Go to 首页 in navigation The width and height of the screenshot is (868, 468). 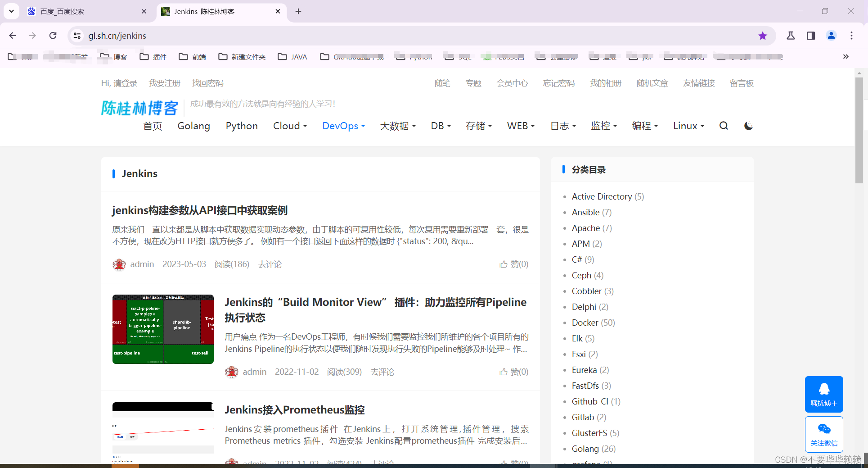(153, 126)
